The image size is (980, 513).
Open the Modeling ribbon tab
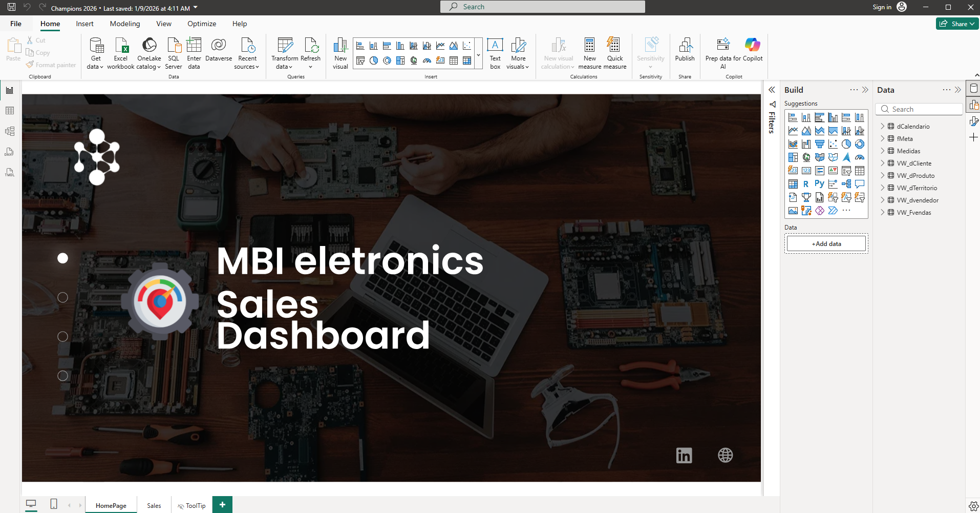[124, 24]
